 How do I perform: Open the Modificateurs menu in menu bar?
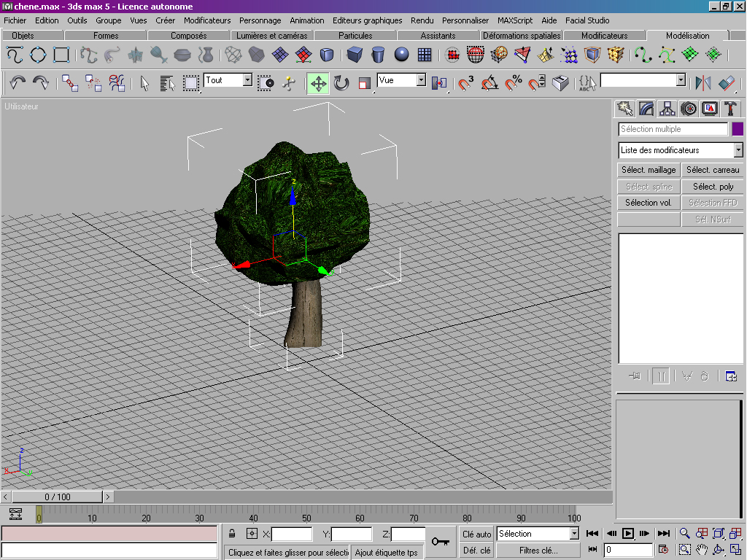click(207, 20)
